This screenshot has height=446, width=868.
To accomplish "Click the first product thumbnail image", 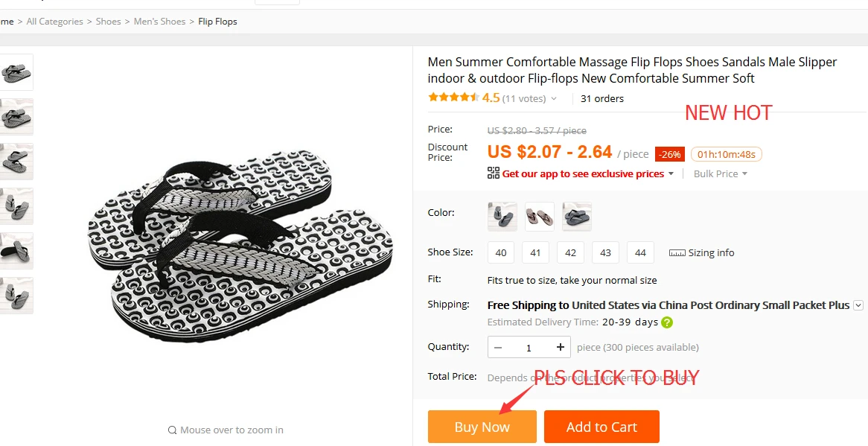I will [16, 72].
